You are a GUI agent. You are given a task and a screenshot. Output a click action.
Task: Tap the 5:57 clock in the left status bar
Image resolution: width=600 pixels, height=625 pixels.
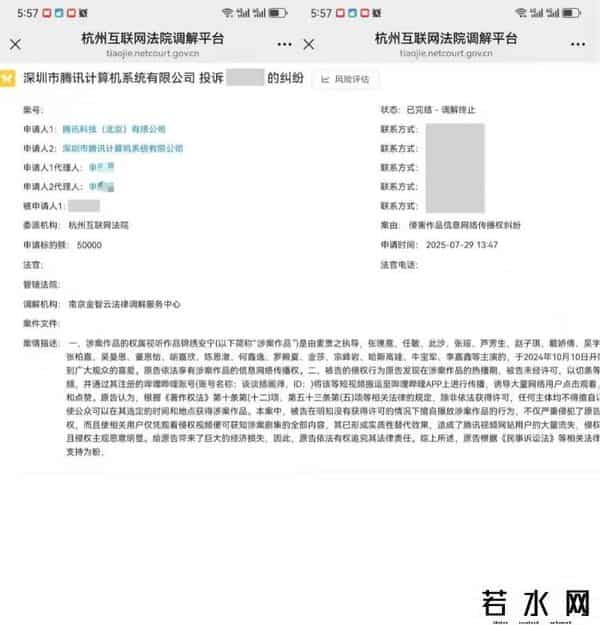click(x=28, y=13)
